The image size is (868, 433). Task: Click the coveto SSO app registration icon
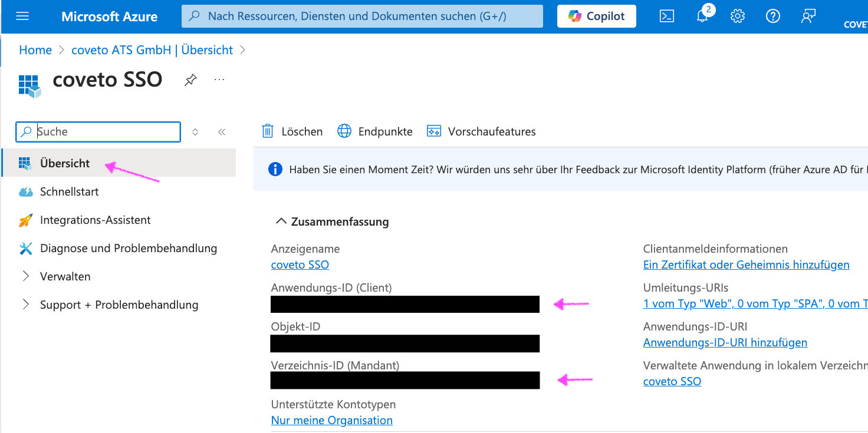[x=29, y=85]
